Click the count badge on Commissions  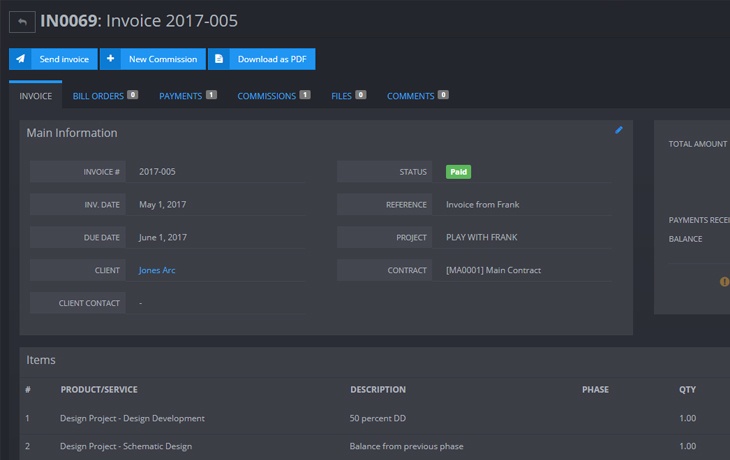305,95
